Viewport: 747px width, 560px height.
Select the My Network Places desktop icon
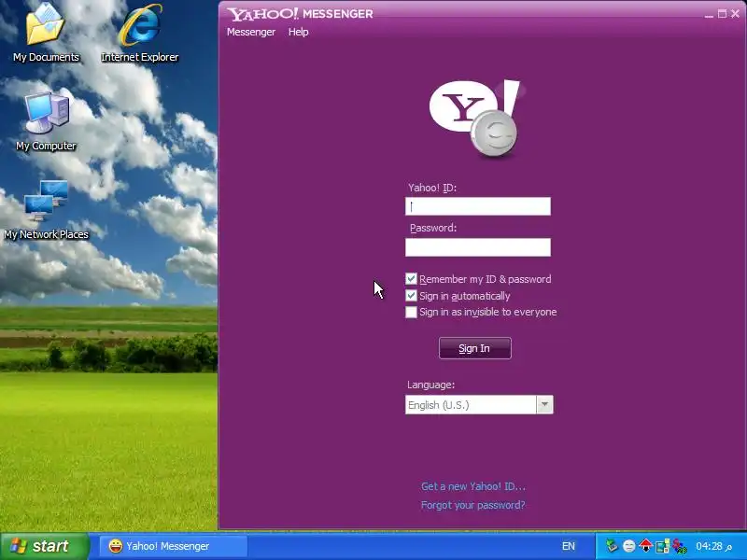46,209
